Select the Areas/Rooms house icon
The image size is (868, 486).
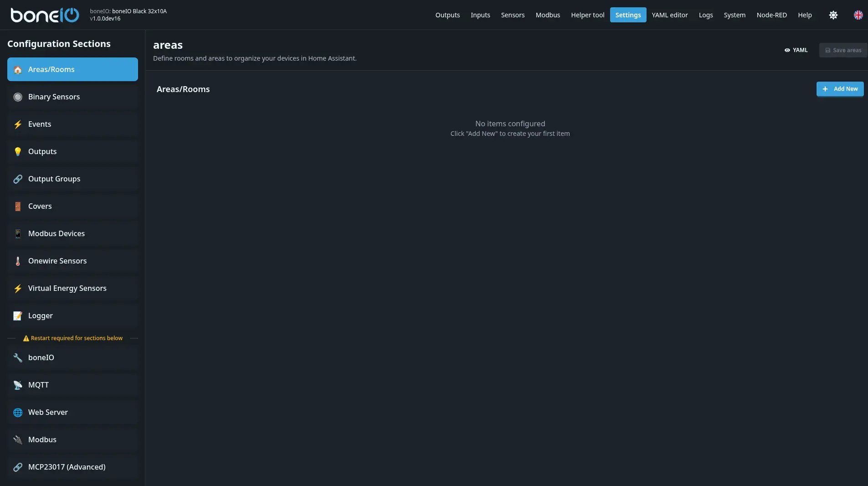(18, 69)
